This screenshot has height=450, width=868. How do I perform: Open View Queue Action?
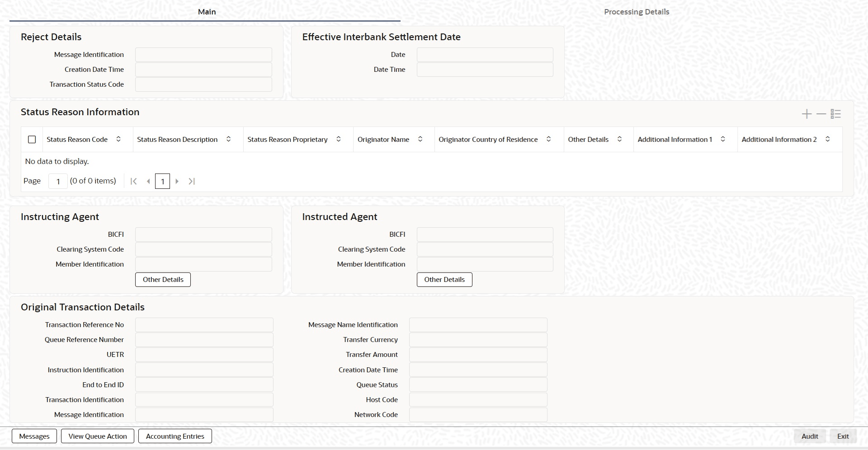[x=98, y=436]
